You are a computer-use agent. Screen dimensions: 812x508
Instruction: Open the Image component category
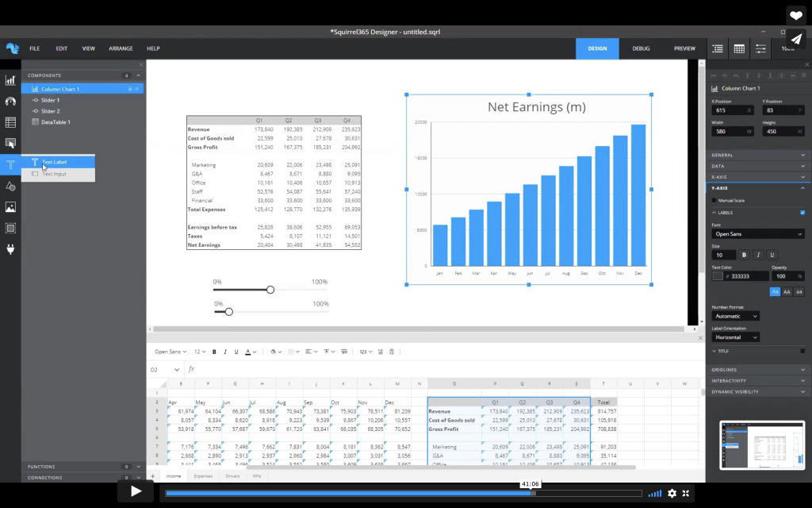click(12, 206)
